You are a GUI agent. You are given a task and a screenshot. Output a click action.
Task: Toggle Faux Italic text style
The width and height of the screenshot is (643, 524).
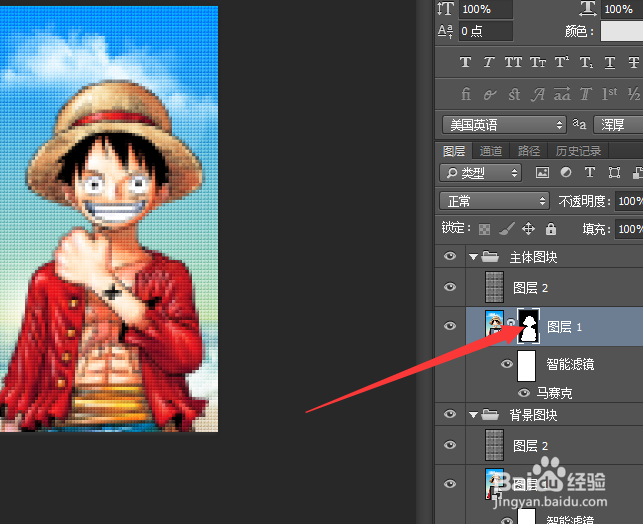pos(488,62)
